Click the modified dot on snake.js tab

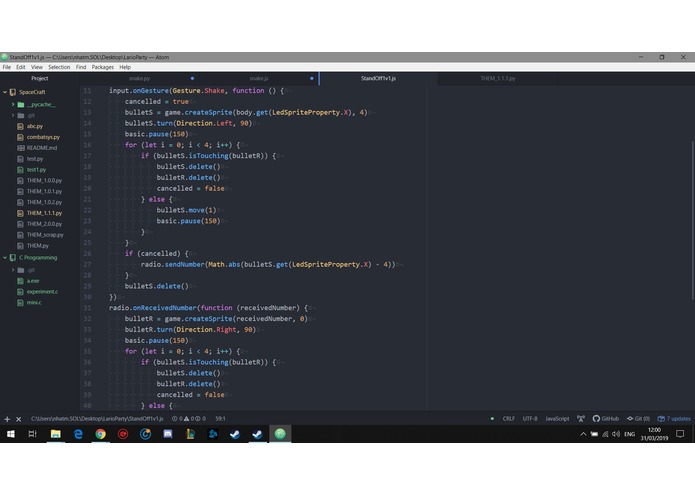312,78
